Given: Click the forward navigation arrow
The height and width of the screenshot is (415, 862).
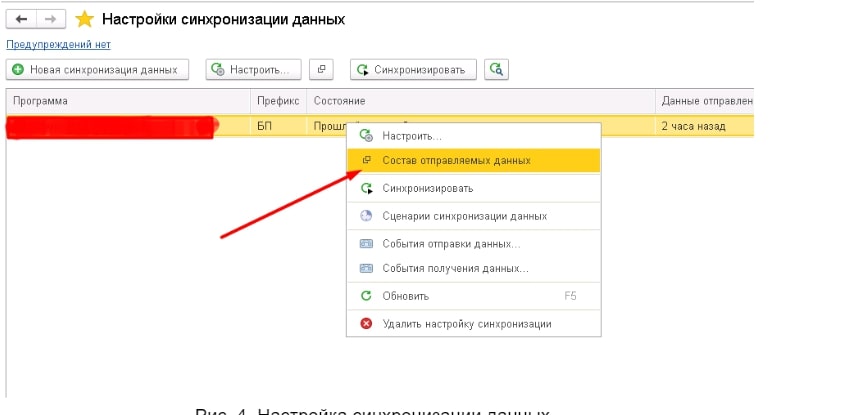Looking at the screenshot, I should click(x=49, y=19).
